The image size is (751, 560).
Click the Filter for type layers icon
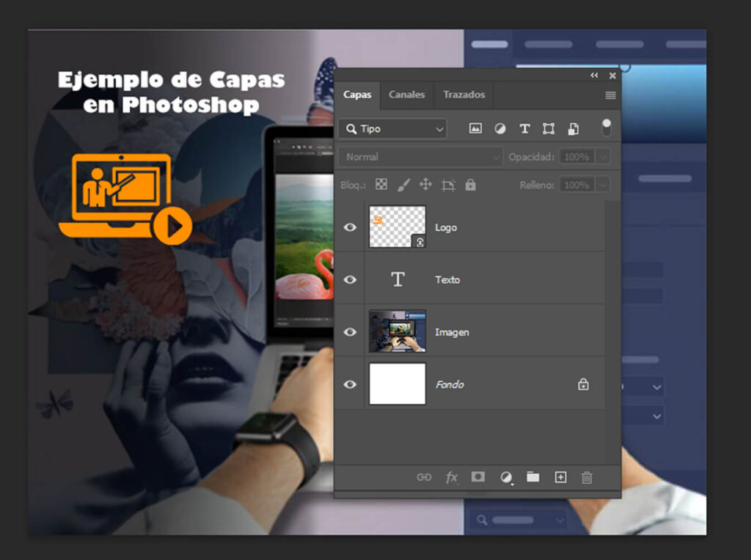524,128
